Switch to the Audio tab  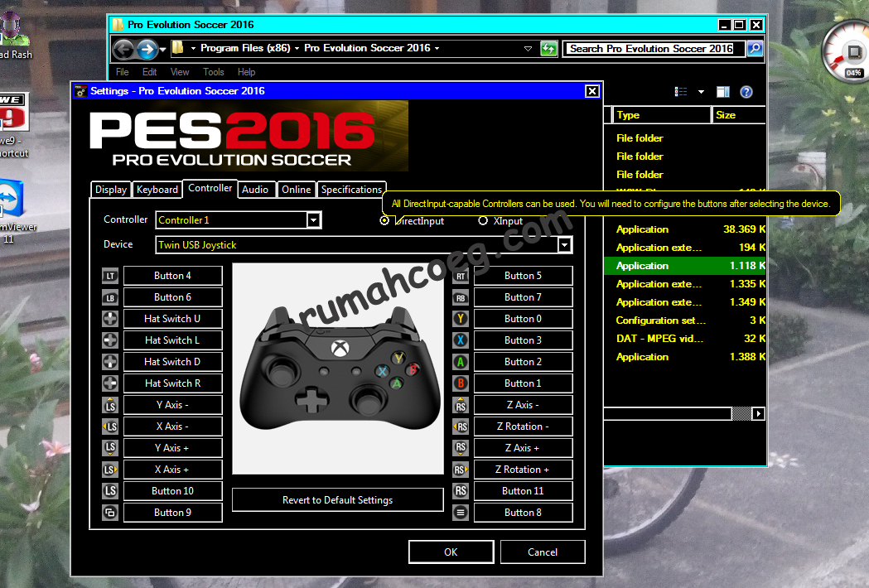[255, 190]
